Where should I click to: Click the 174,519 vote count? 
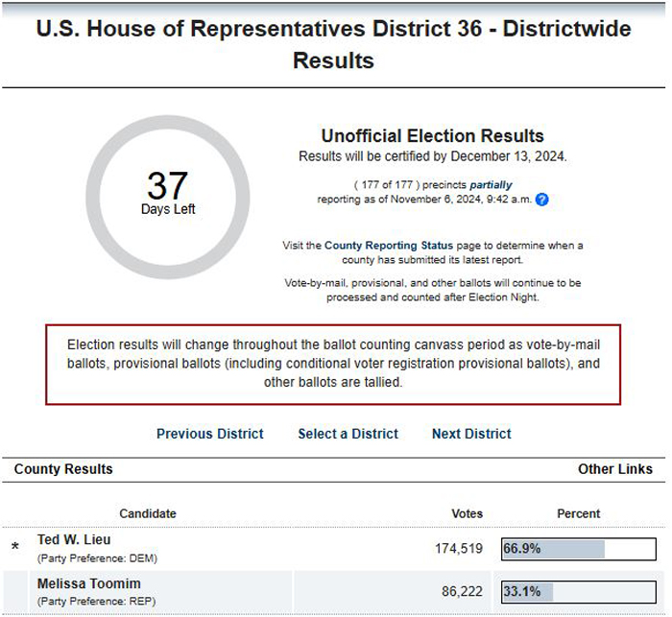click(459, 549)
